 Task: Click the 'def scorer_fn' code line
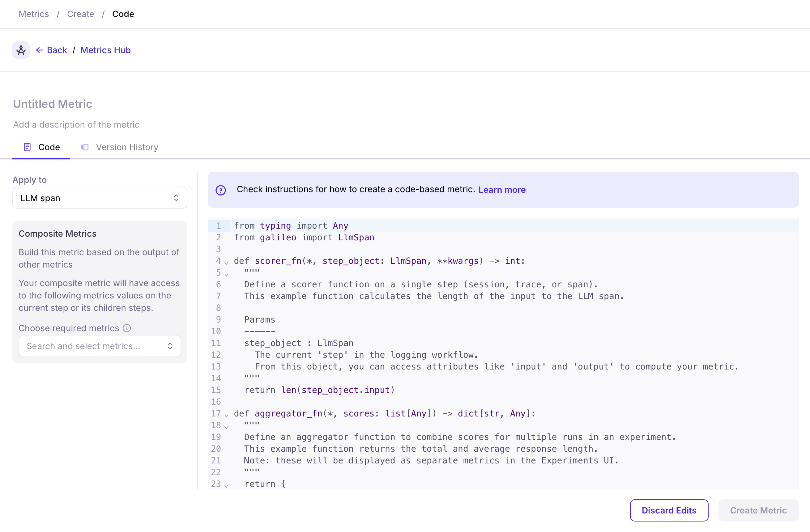coord(379,261)
